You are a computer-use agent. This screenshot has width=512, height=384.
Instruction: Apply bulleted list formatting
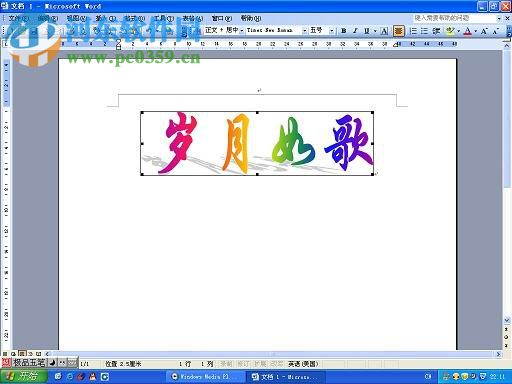coord(424,31)
